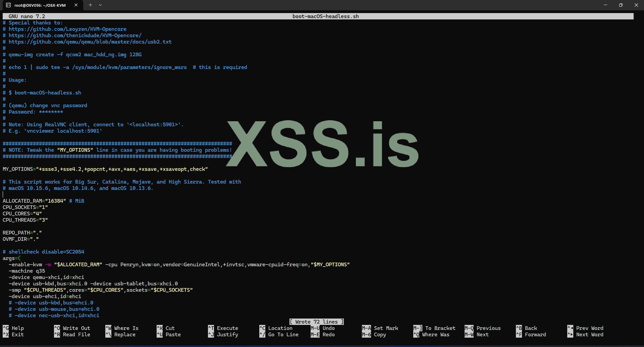Place cursor on the ignore_msrs echo line
The image size is (644, 347).
coord(125,67)
